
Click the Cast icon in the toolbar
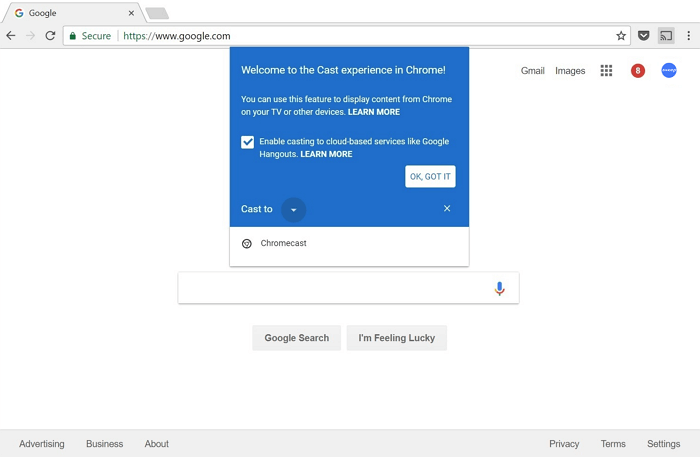point(666,36)
